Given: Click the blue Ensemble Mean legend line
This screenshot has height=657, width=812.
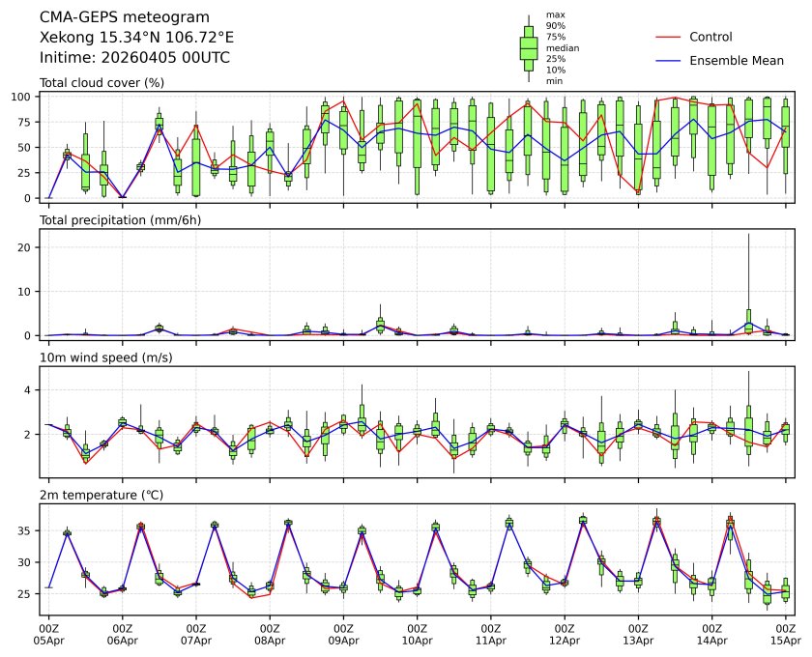Looking at the screenshot, I should click(x=669, y=60).
